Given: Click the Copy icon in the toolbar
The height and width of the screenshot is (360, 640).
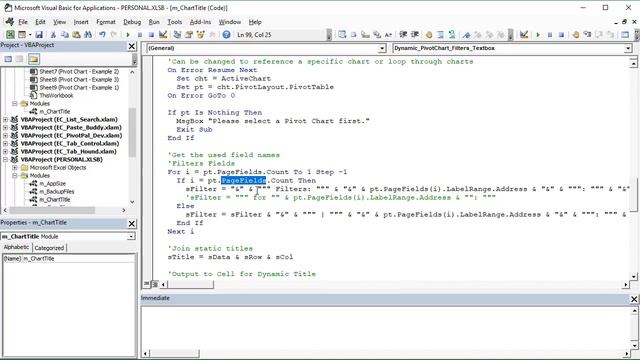Looking at the screenshot, I should pos(64,35).
